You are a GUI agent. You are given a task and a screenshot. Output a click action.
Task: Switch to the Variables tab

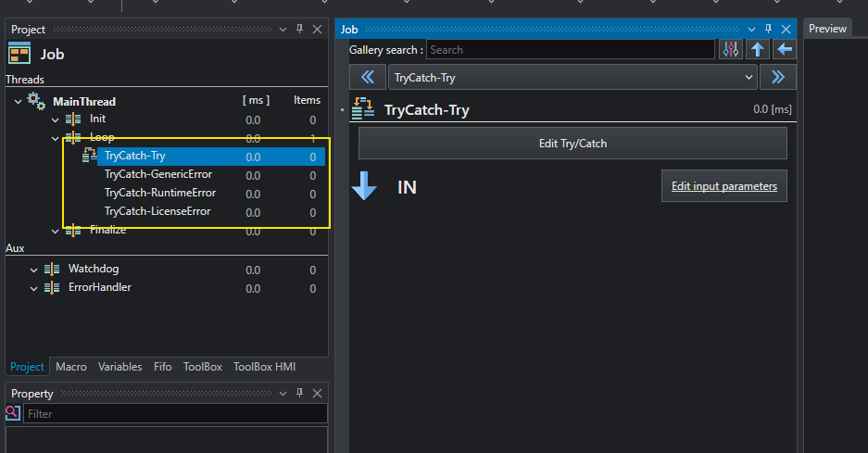(120, 367)
